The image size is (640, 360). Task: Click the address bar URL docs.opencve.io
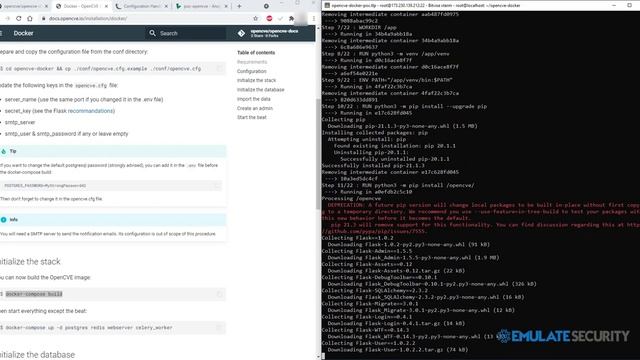[87, 18]
